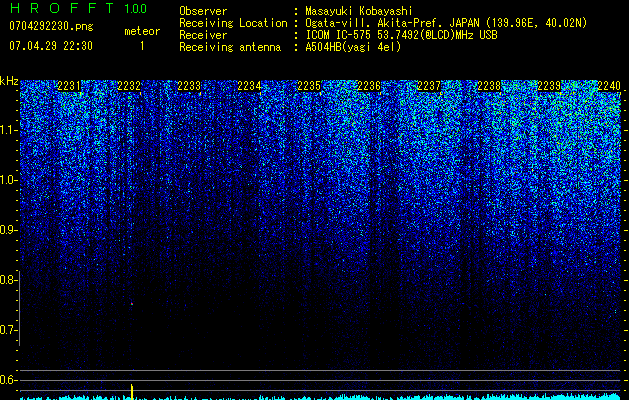629x400 pixels.
Task: Click the yellow meteor spike in the level graph
Action: click(x=132, y=392)
